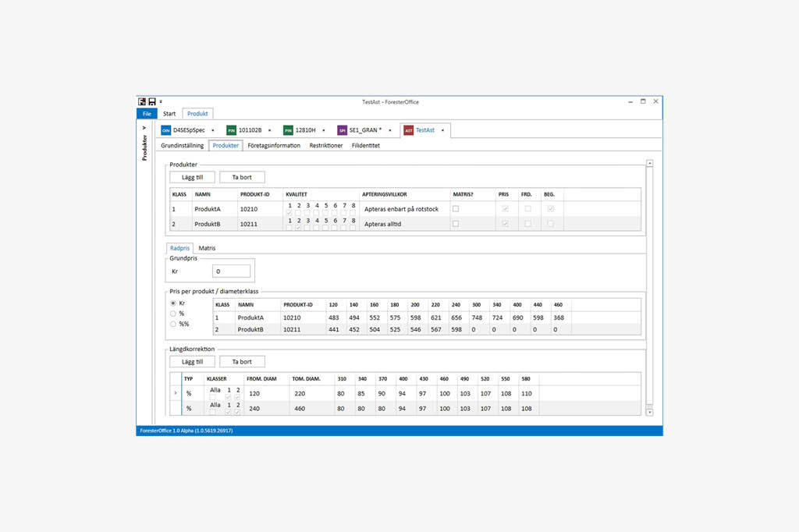Click the Grundpris Kr input field
799x532 pixels.
231,271
